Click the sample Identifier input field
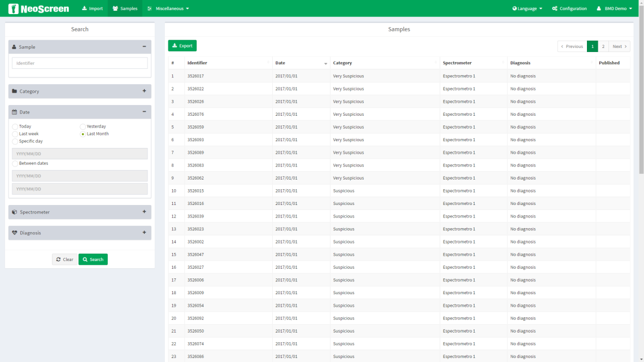 pos(80,63)
